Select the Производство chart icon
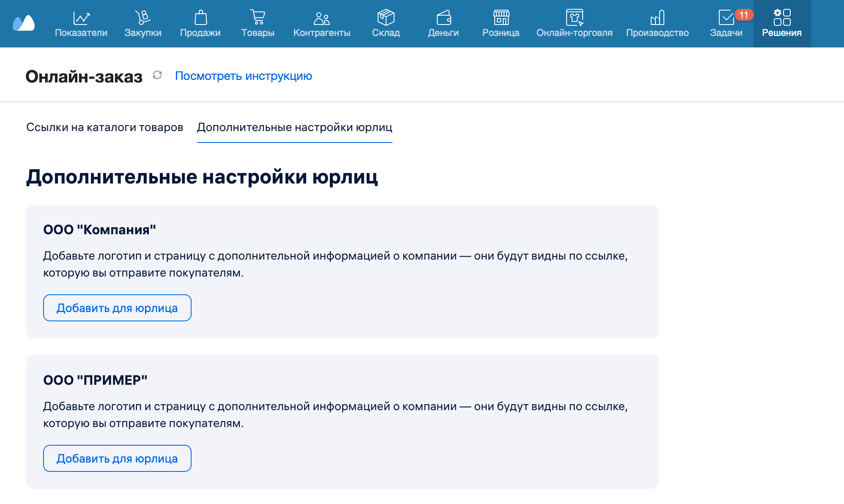The height and width of the screenshot is (504, 844). 658,17
